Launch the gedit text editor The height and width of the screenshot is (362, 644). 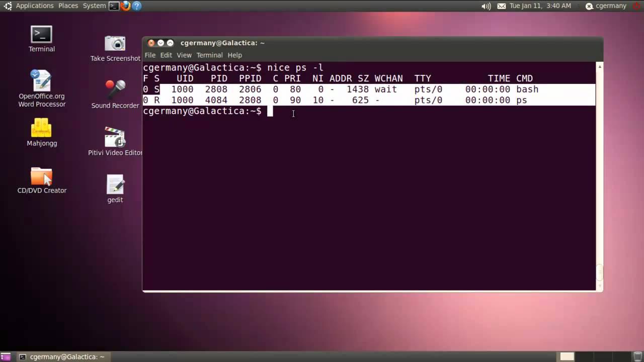(115, 186)
